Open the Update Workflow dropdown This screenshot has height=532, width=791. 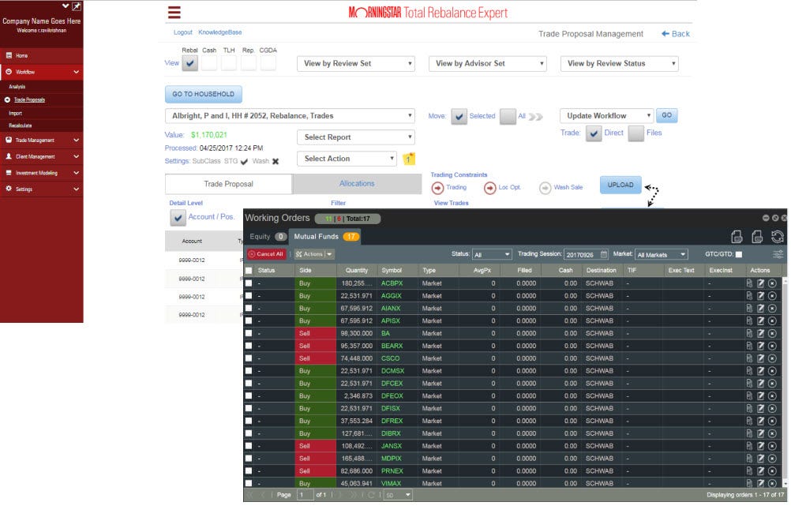pyautogui.click(x=607, y=116)
